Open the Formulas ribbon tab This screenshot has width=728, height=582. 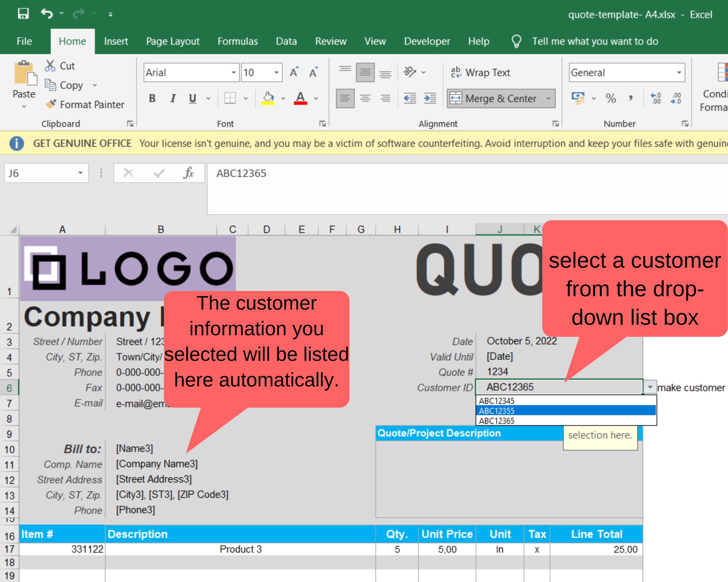238,41
